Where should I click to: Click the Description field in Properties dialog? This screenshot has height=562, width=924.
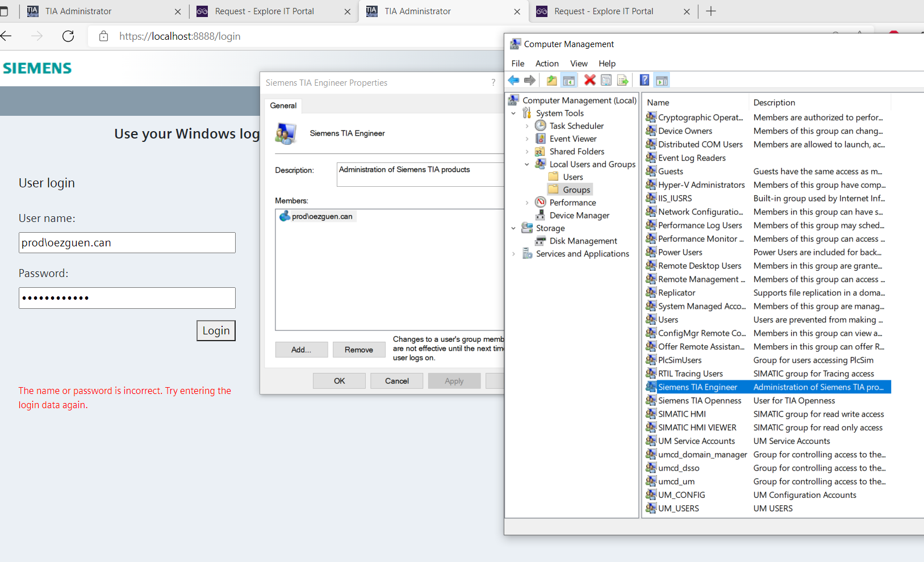tap(420, 174)
